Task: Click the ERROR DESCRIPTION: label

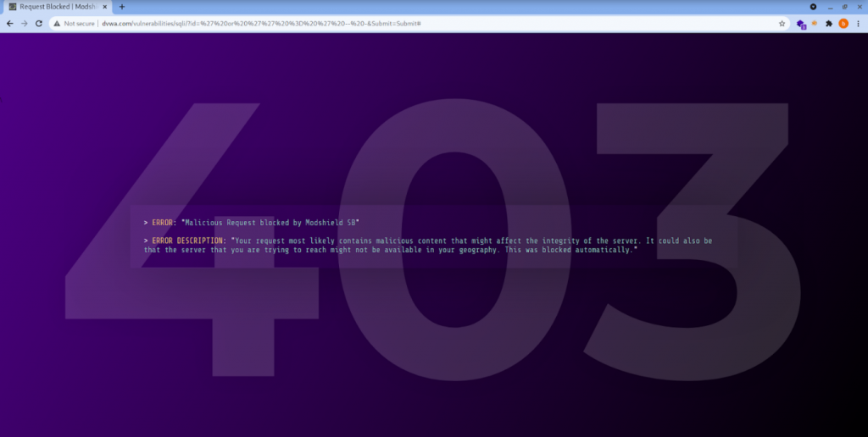Action: (x=189, y=241)
